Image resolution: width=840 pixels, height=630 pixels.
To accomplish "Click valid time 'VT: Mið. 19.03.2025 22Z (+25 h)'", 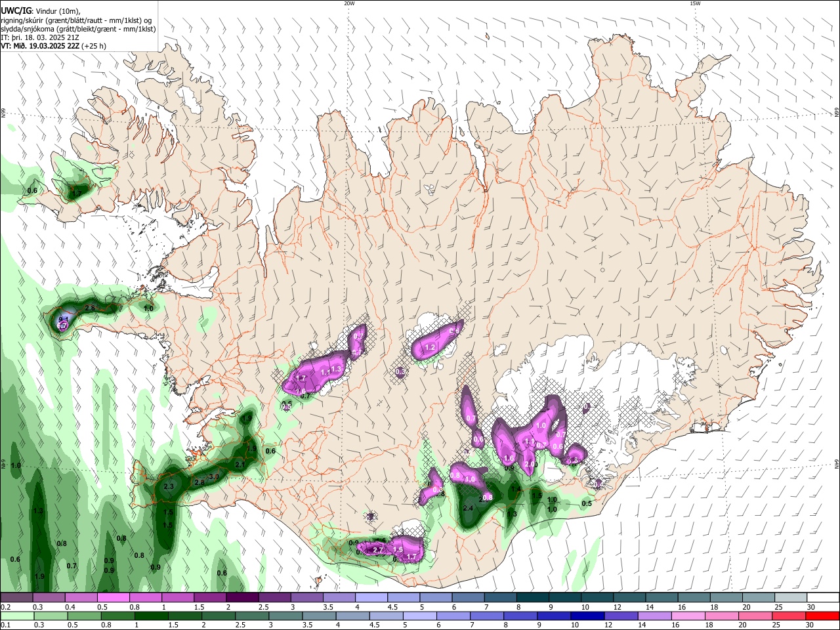I will pyautogui.click(x=53, y=46).
